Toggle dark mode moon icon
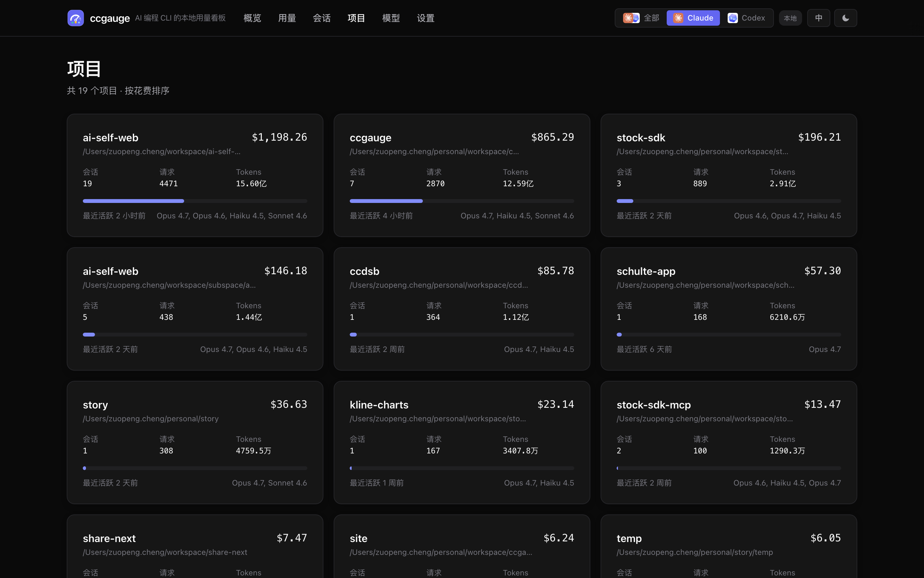Screen dimensions: 924x578 click(845, 18)
